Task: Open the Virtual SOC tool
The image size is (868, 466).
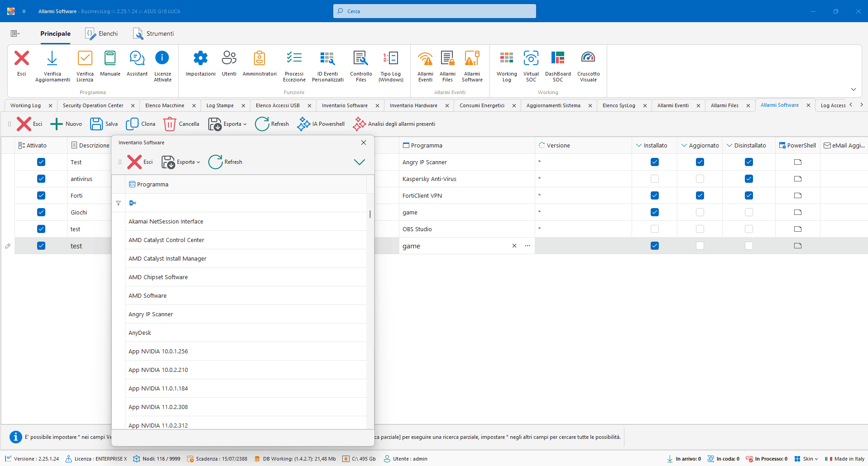Action: 531,58
